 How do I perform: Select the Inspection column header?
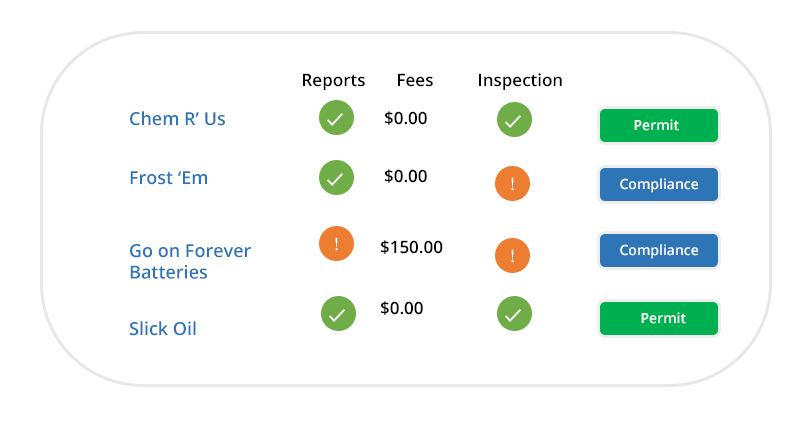[x=520, y=80]
